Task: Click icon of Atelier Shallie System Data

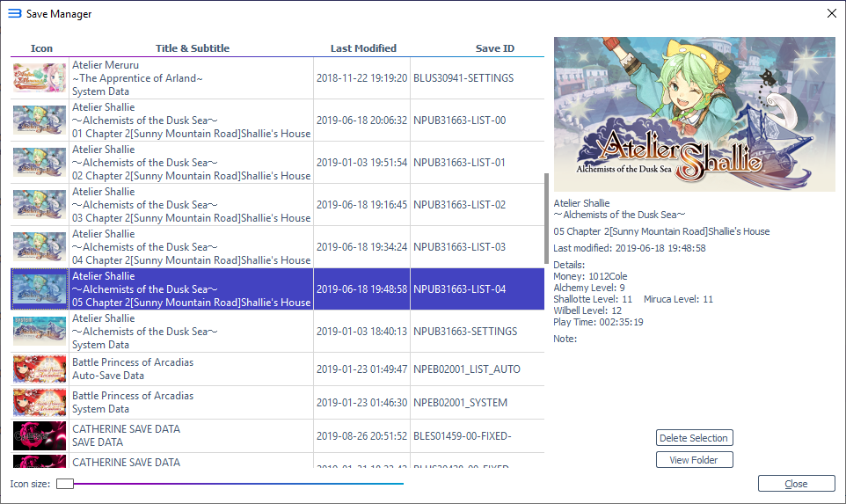Action: (40, 331)
